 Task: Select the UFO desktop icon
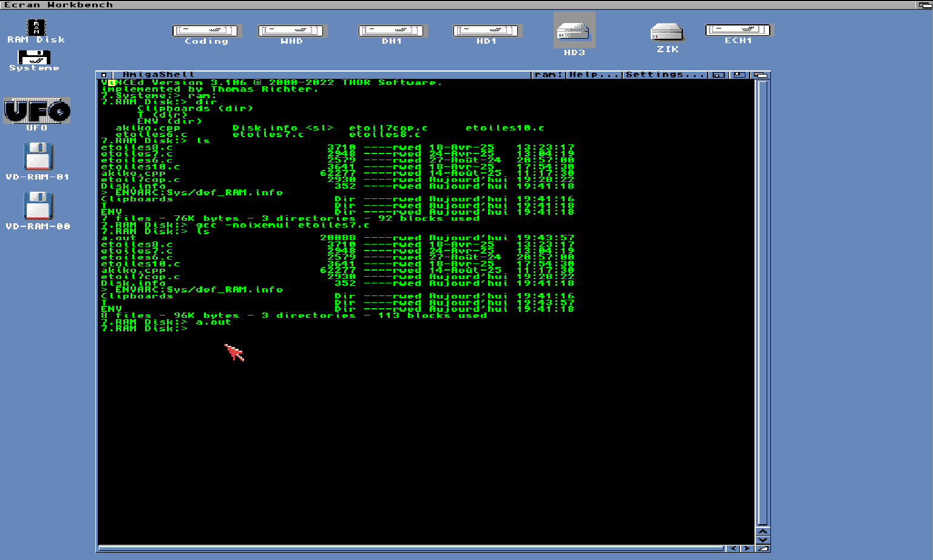(37, 115)
